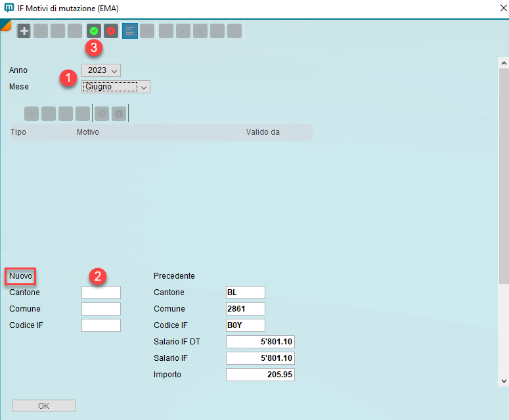Image resolution: width=509 pixels, height=420 pixels.
Task: Close the IF Motivi di mutazione window
Action: click(494, 9)
